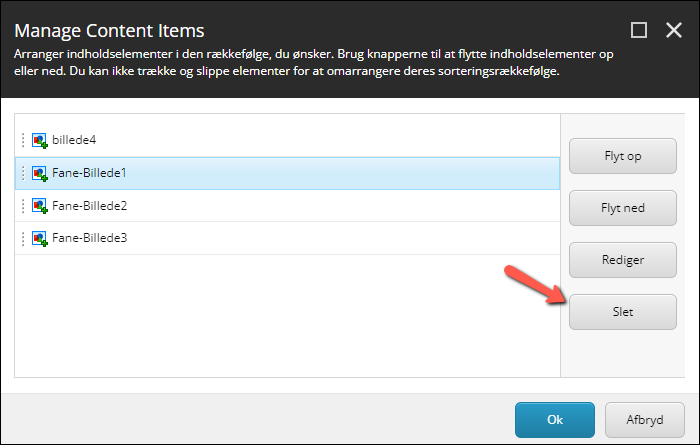Maximize the Manage Content Items dialog
This screenshot has height=445, width=700.
pos(639,30)
